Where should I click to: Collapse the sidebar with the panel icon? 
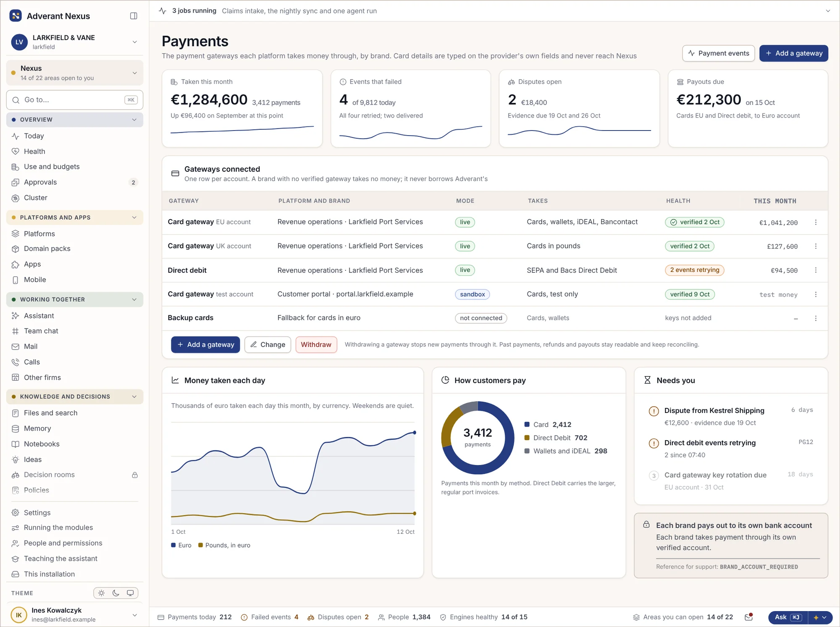[134, 16]
